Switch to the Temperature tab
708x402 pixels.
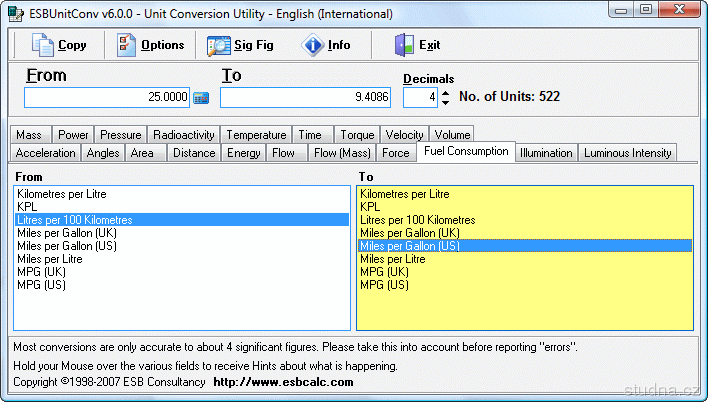click(x=256, y=135)
